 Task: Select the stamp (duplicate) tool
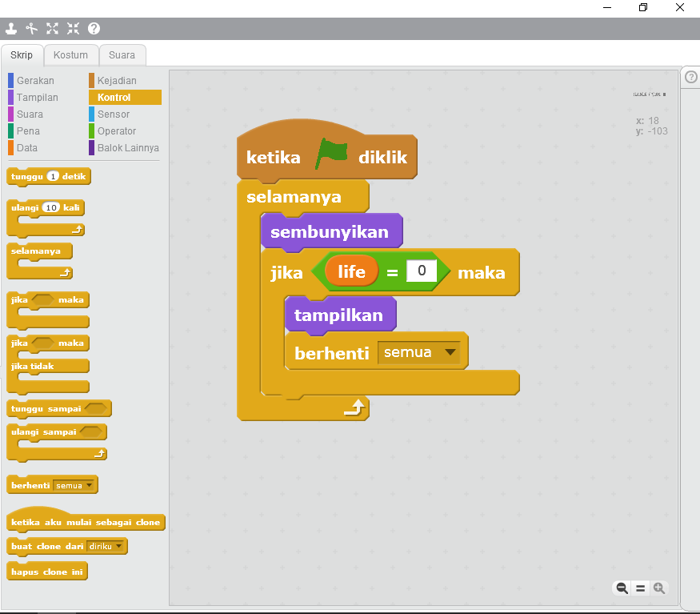coord(11,29)
